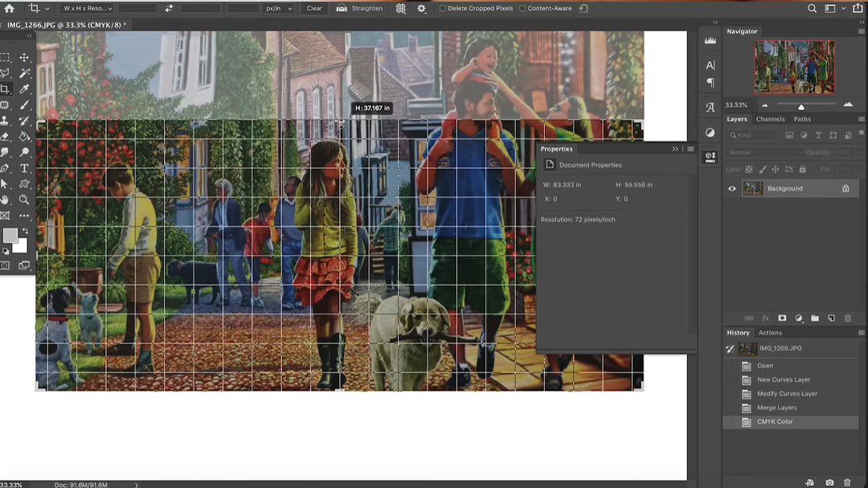Open the W x H x Resolution preset dropdown

click(88, 8)
